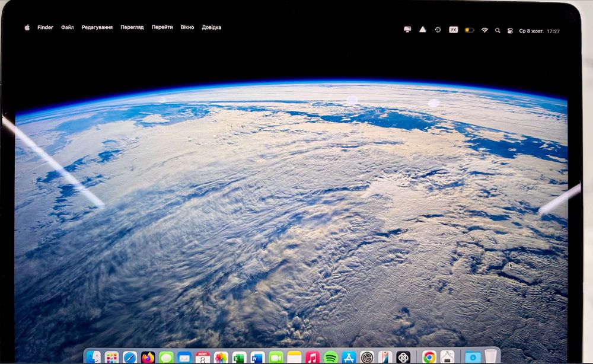The image size is (593, 364).
Task: Open the Перегляд menu
Action: tap(132, 27)
